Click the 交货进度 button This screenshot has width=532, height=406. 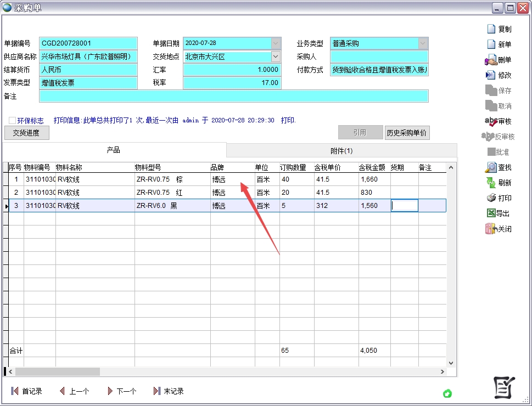[x=26, y=133]
